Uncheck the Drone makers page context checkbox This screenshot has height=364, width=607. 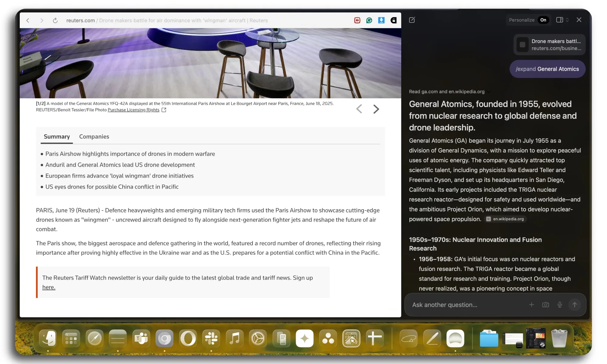point(522,45)
